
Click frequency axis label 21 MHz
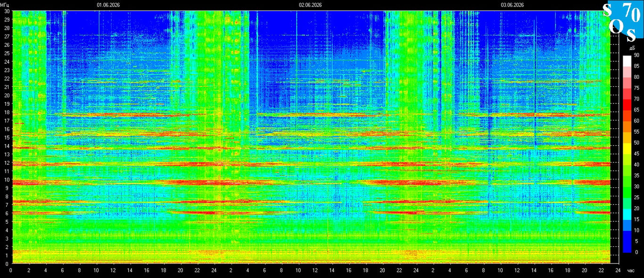7,87
